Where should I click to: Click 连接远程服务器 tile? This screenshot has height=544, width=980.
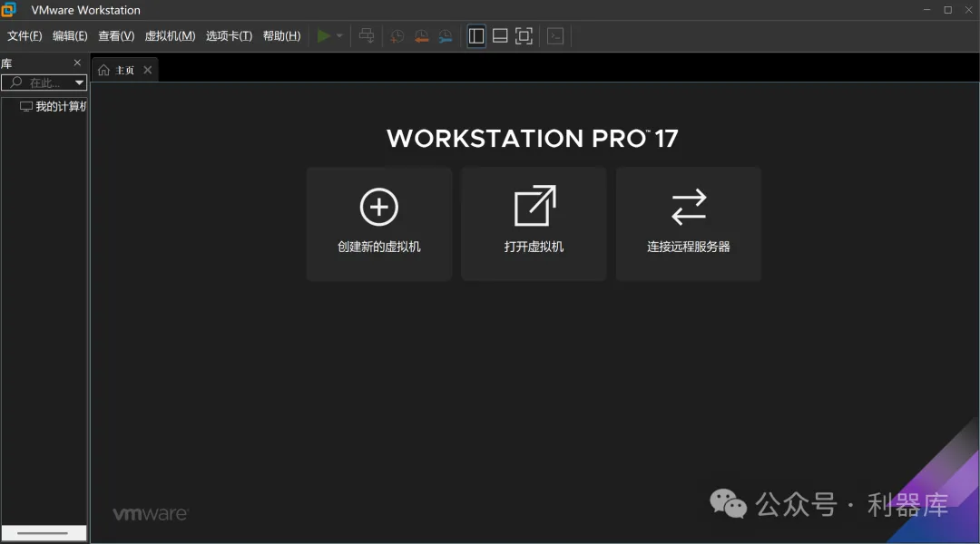tap(689, 224)
